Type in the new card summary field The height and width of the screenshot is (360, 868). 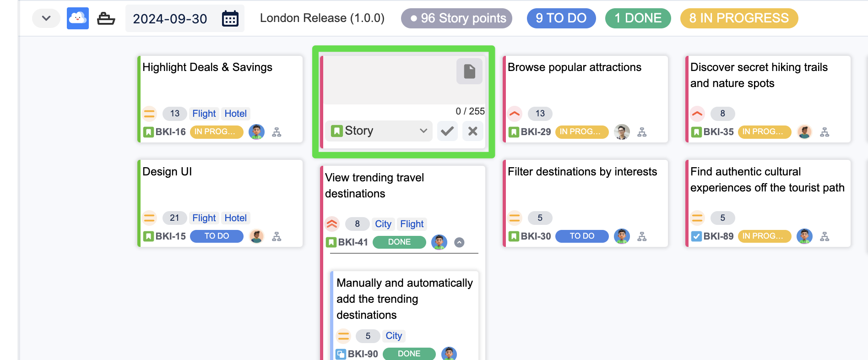tap(389, 80)
